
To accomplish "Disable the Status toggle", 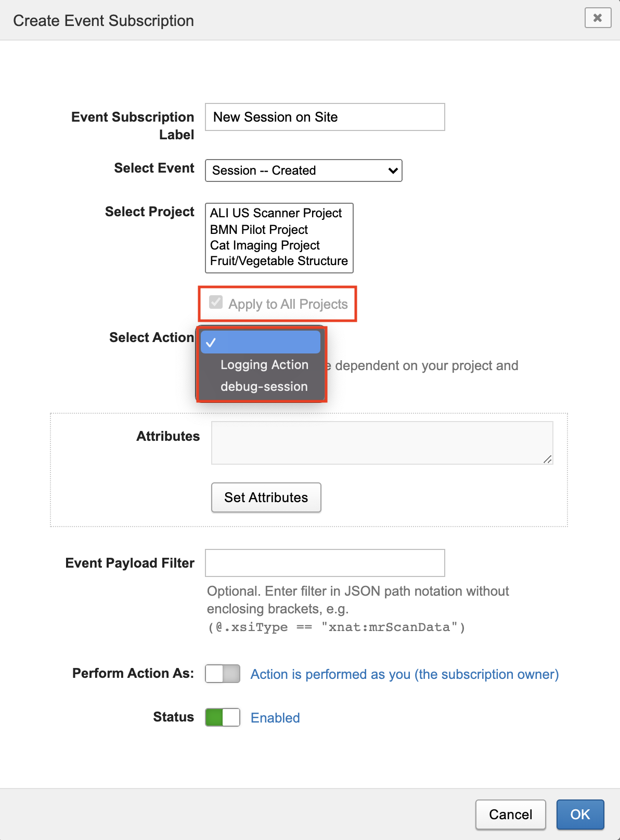I will [222, 717].
